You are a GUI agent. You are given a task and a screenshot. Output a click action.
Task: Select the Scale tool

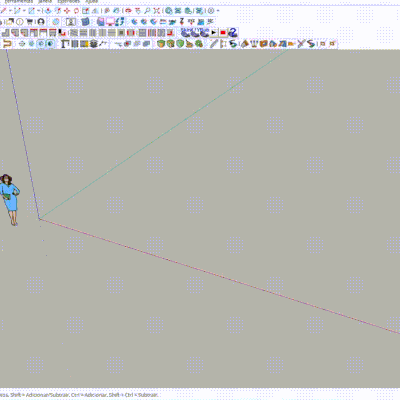pyautogui.click(x=85, y=11)
